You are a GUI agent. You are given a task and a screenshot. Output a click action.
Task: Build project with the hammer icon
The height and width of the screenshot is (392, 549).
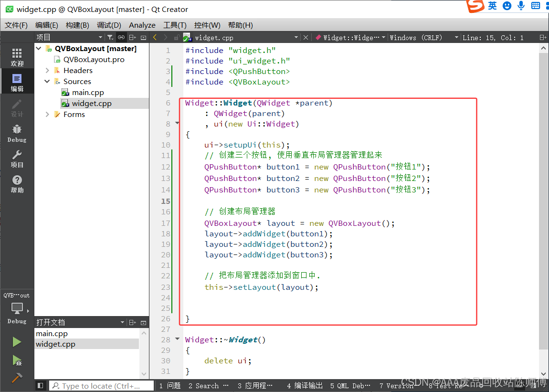[x=16, y=378]
